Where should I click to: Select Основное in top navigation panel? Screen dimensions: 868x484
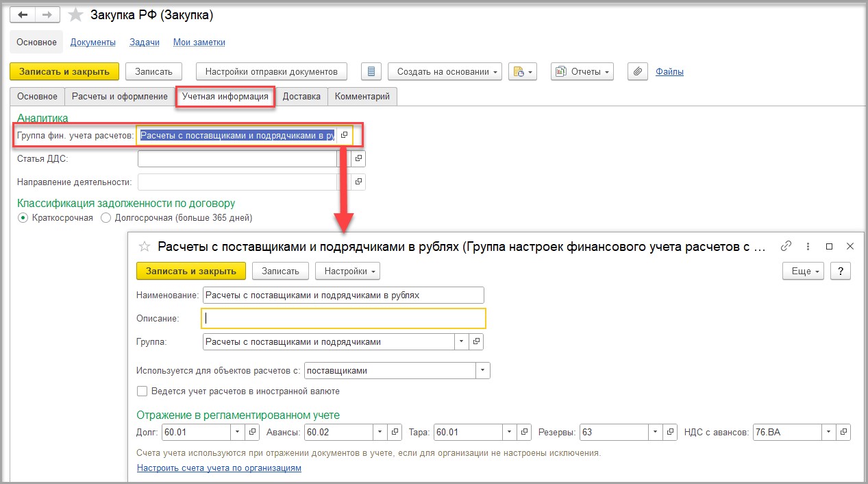coord(37,43)
